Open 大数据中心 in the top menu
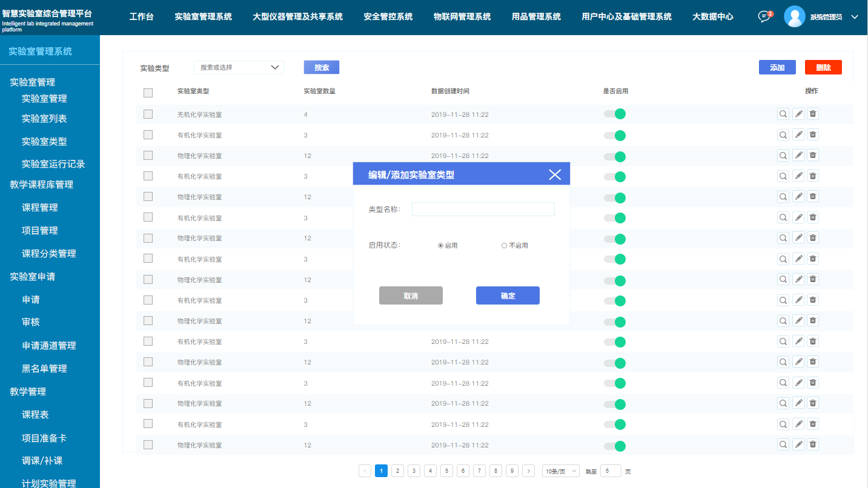 [x=713, y=17]
